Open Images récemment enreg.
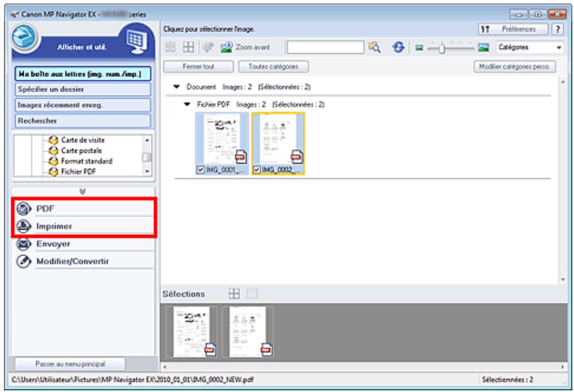The height and width of the screenshot is (392, 574). (x=83, y=105)
